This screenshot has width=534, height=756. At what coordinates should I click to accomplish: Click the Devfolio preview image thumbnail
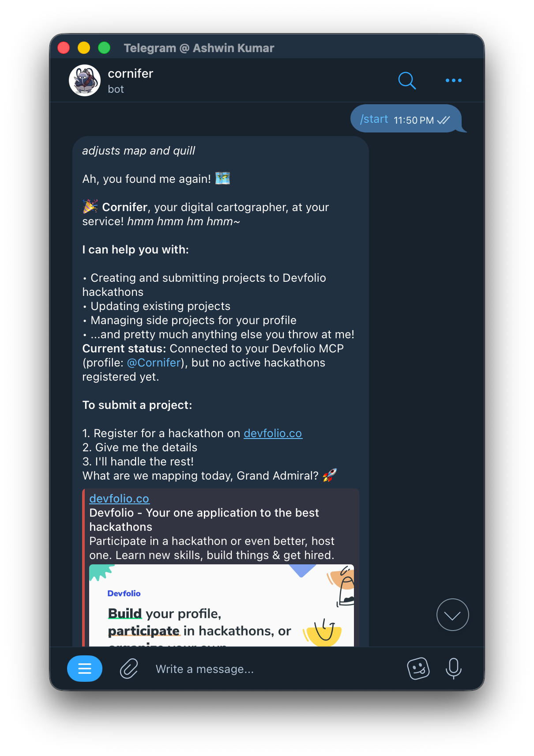222,605
